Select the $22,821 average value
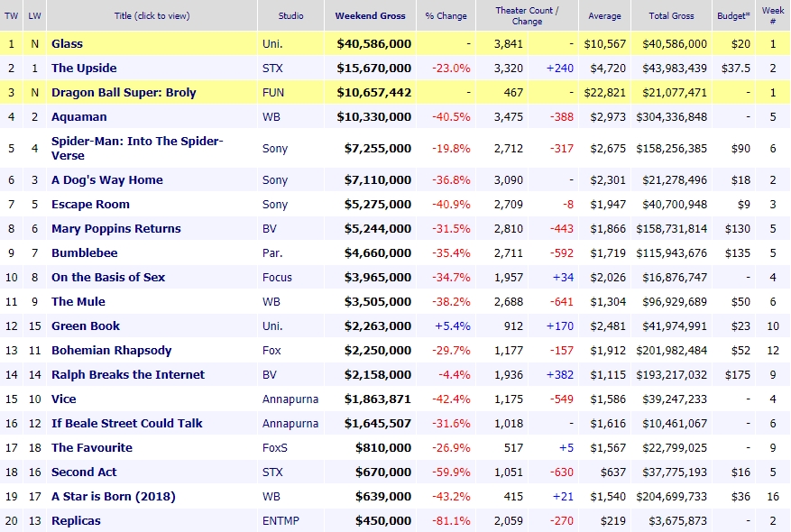This screenshot has width=791, height=532. coord(605,93)
